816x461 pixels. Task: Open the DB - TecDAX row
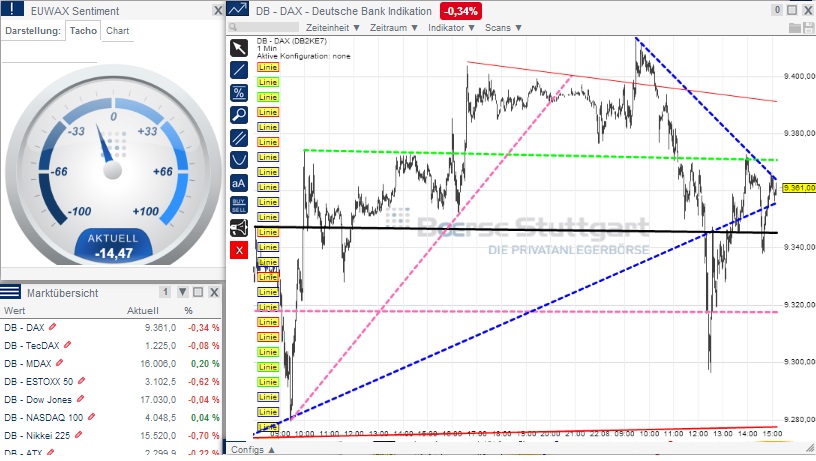point(111,345)
